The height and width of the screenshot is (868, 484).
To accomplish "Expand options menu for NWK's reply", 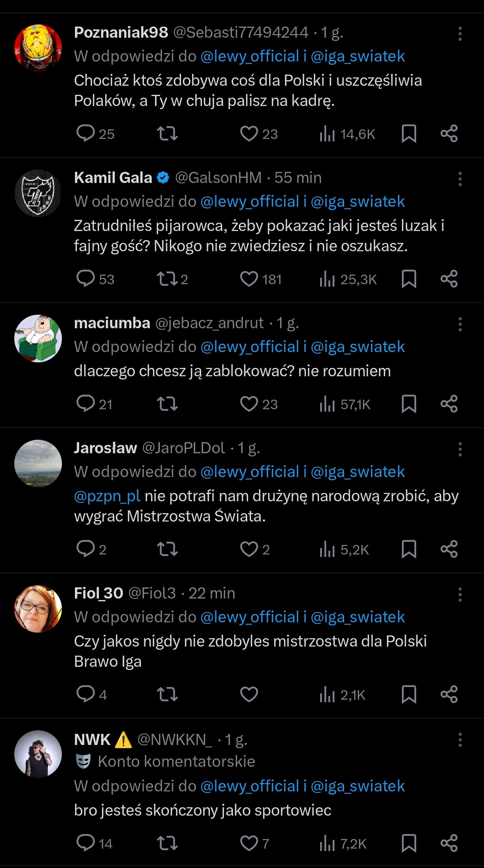I will [460, 739].
